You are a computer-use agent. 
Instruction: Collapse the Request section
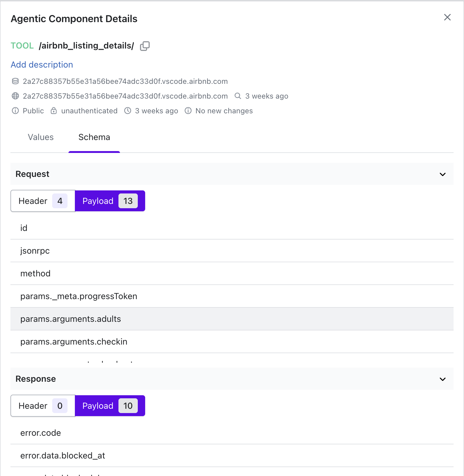(x=442, y=174)
